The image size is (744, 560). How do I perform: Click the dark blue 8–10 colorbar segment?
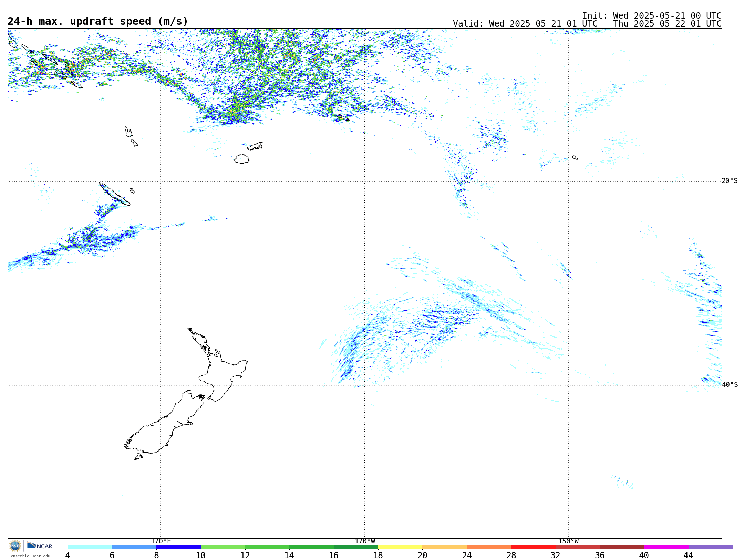point(178,547)
